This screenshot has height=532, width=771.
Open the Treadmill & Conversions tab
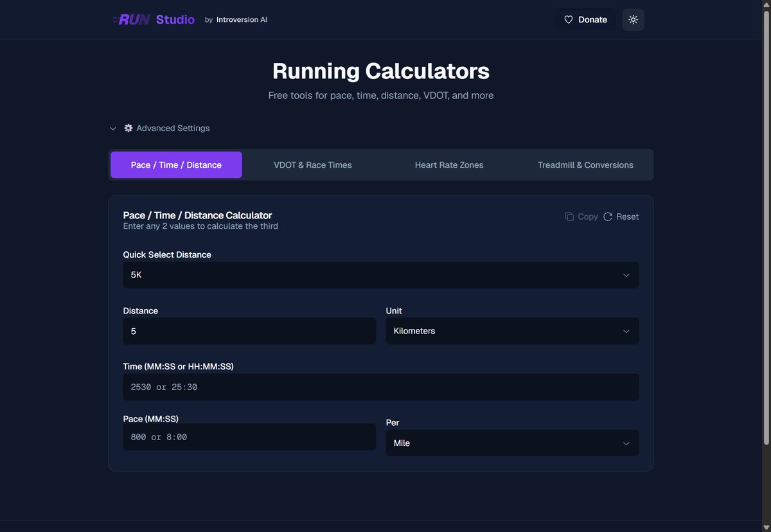[585, 164]
